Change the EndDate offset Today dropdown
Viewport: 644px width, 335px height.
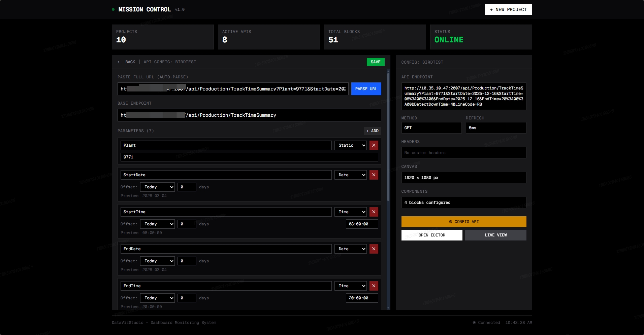tap(157, 261)
